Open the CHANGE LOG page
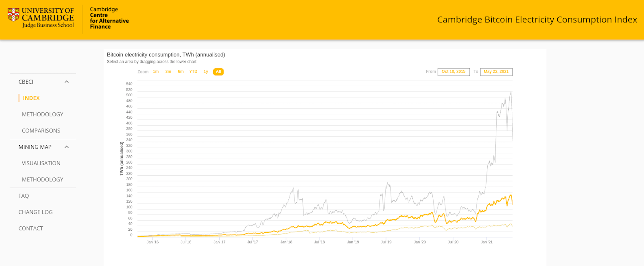Screen dimensions: 644x266 point(36,212)
